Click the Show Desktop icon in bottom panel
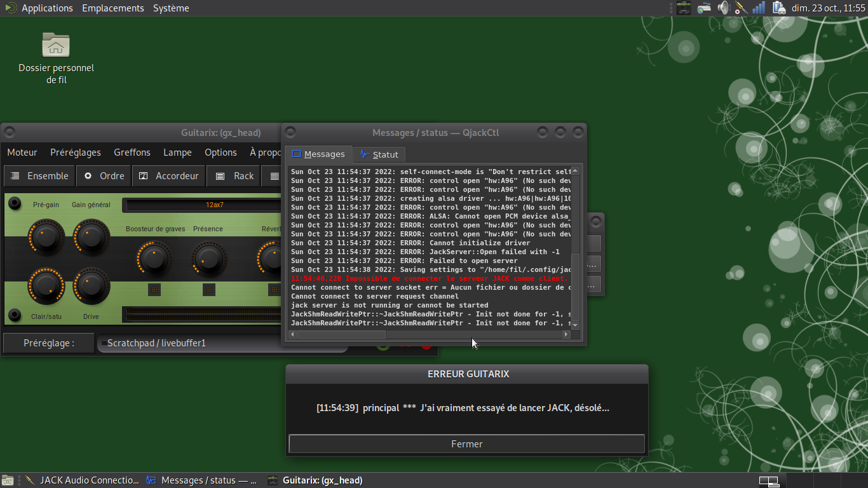 pos(8,480)
